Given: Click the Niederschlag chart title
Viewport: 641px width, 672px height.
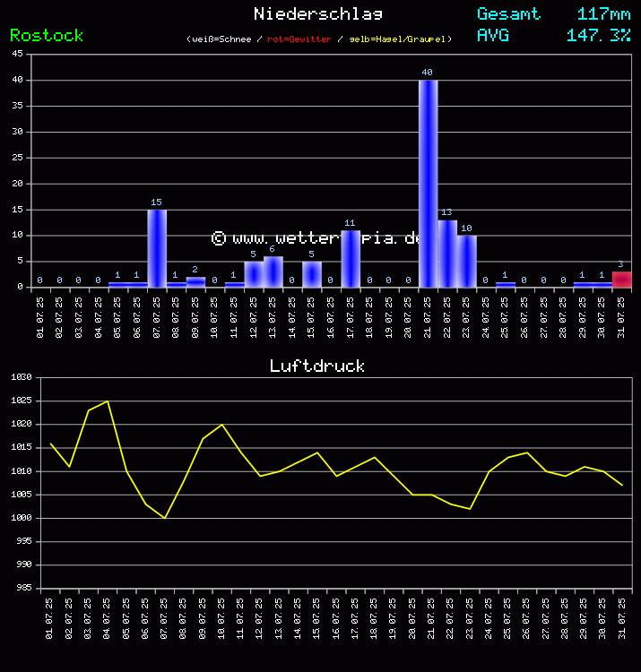Looking at the screenshot, I should pos(318,13).
